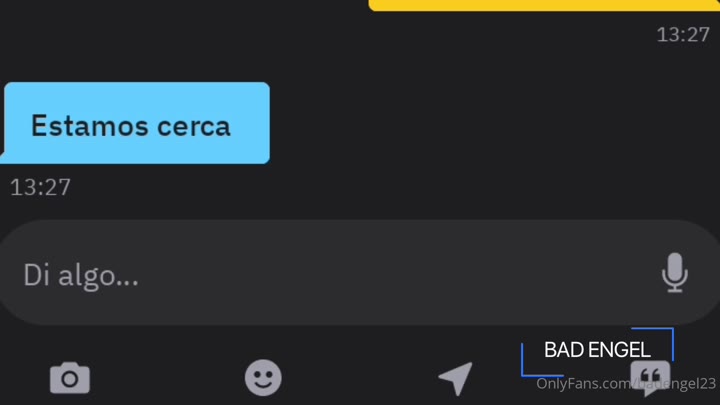Open the camera to send a photo
720x405 pixels.
tap(70, 378)
